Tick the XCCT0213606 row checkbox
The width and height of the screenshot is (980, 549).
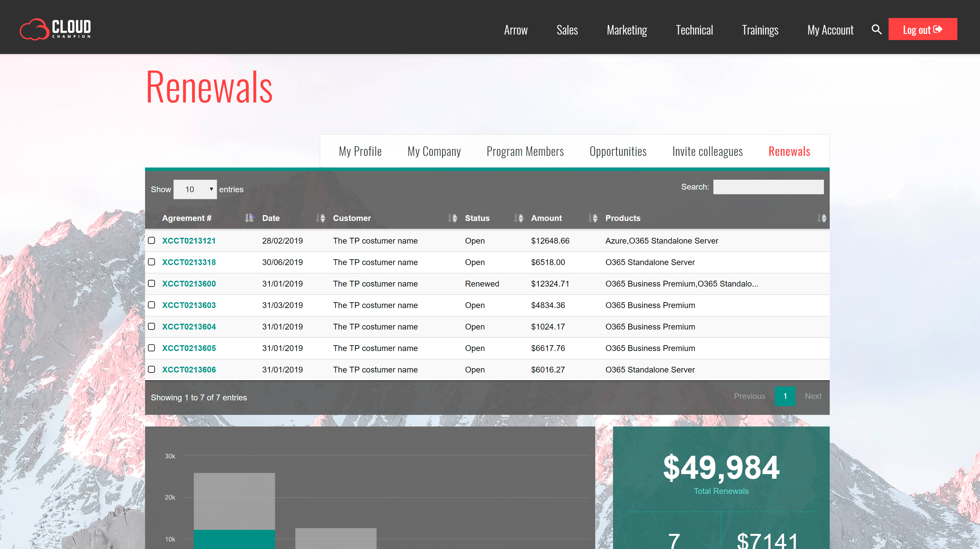151,369
